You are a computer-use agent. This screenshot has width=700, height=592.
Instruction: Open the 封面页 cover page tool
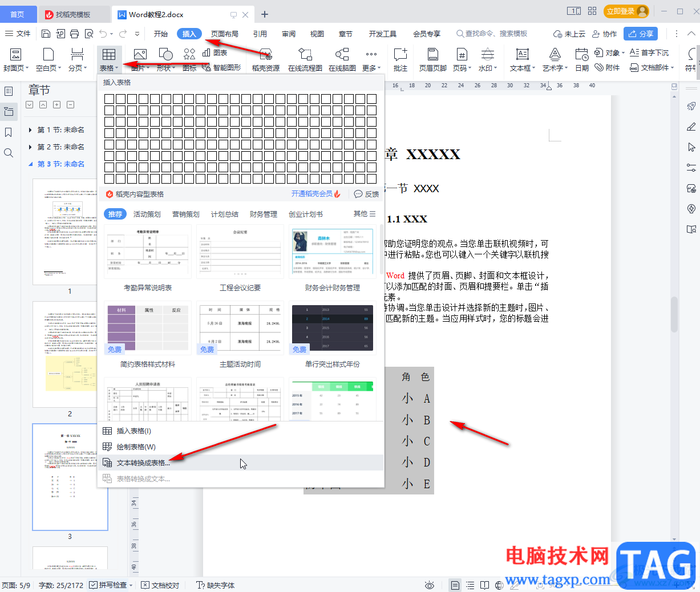point(16,59)
